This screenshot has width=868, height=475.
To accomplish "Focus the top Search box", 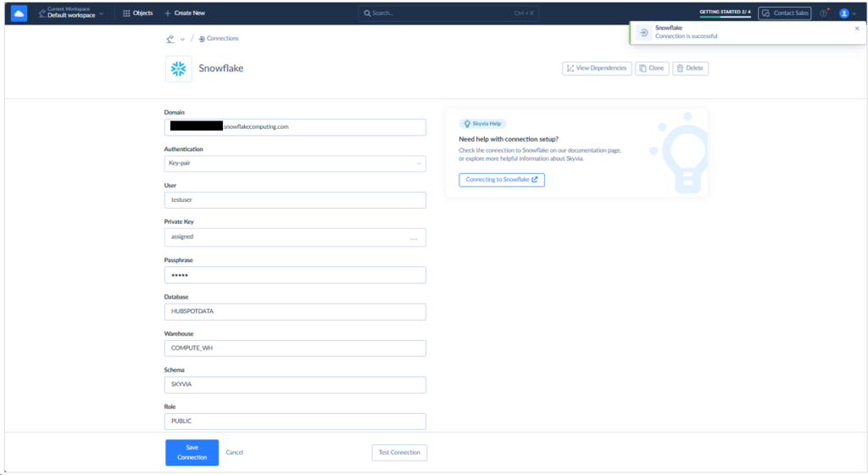I will coord(448,13).
